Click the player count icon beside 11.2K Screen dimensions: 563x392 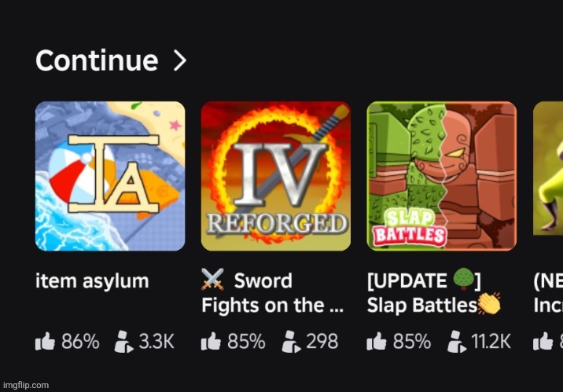coord(457,342)
